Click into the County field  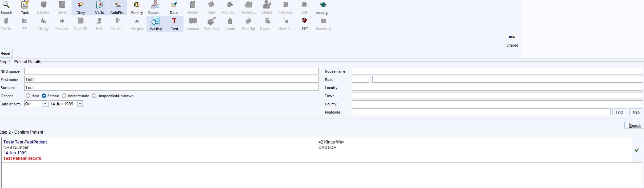click(x=497, y=104)
